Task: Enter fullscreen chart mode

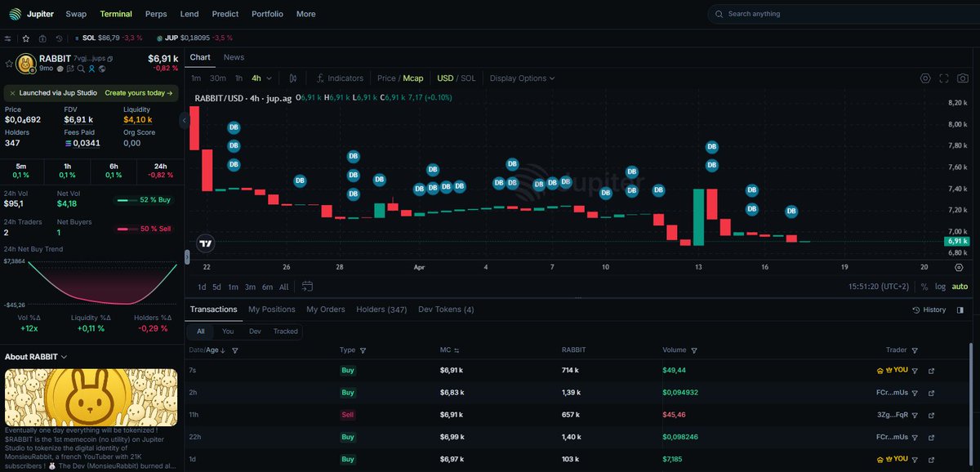Action: pyautogui.click(x=944, y=78)
